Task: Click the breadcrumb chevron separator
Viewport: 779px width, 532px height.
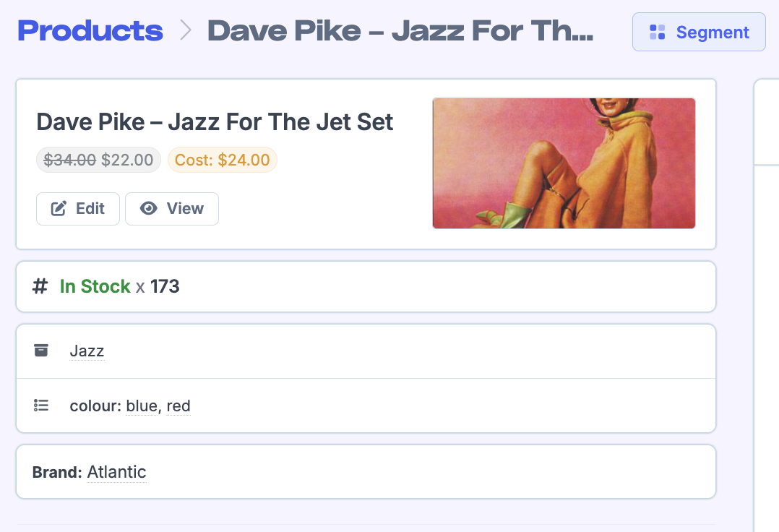Action: tap(186, 30)
